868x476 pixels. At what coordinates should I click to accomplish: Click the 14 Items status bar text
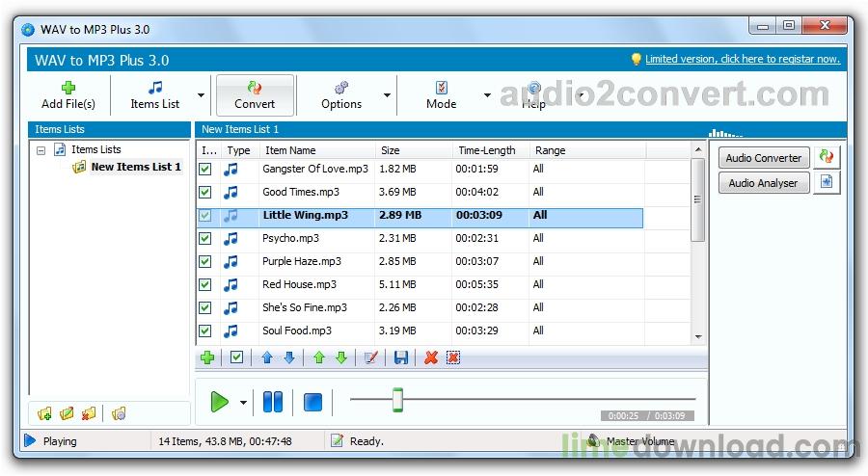[x=226, y=441]
